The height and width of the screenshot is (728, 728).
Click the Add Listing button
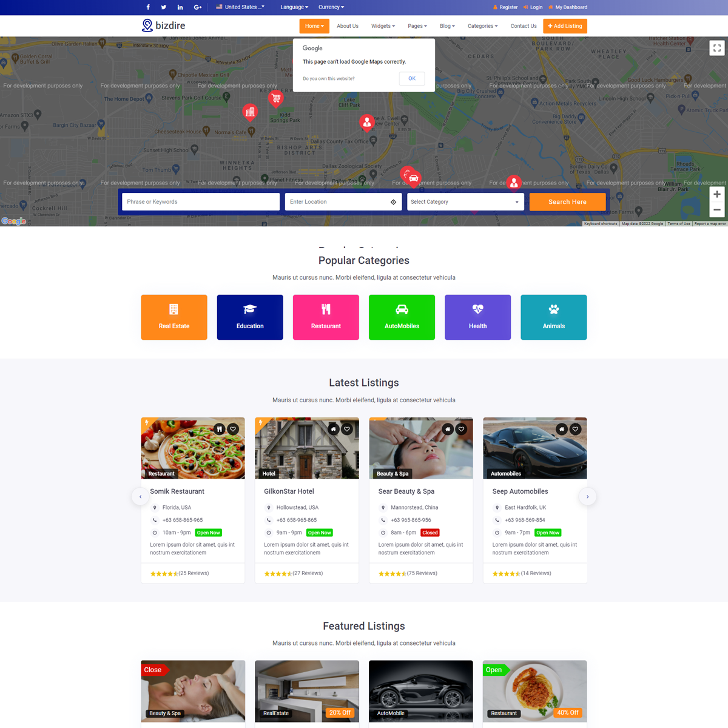tap(565, 26)
